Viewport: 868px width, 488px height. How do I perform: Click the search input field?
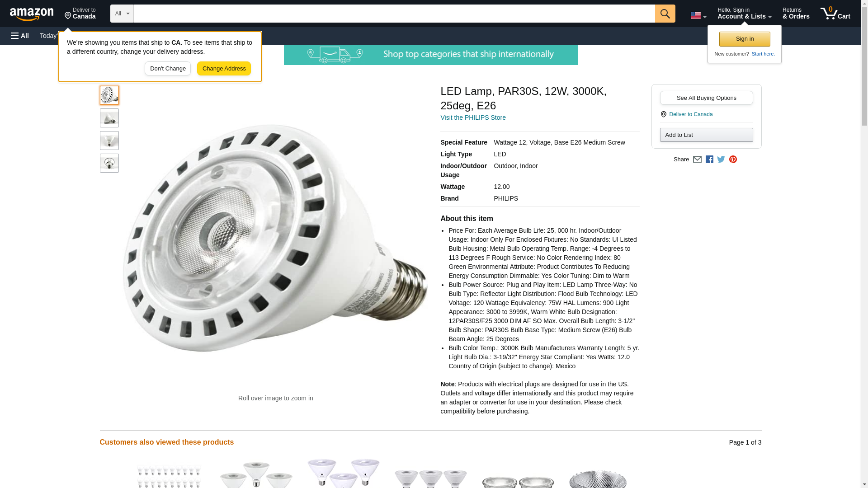point(394,14)
